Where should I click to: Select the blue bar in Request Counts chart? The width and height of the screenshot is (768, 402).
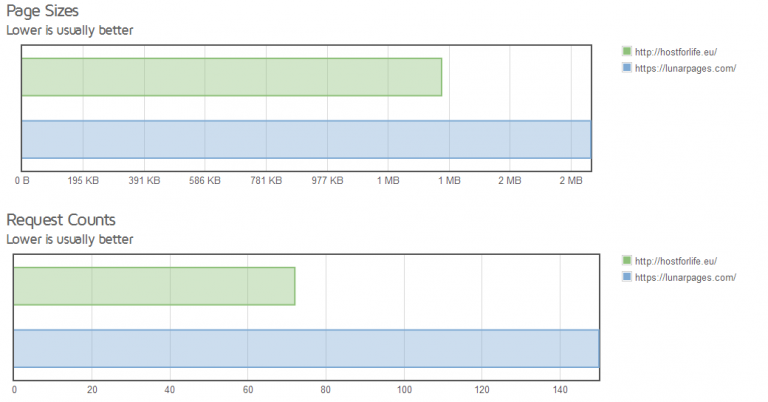point(305,348)
